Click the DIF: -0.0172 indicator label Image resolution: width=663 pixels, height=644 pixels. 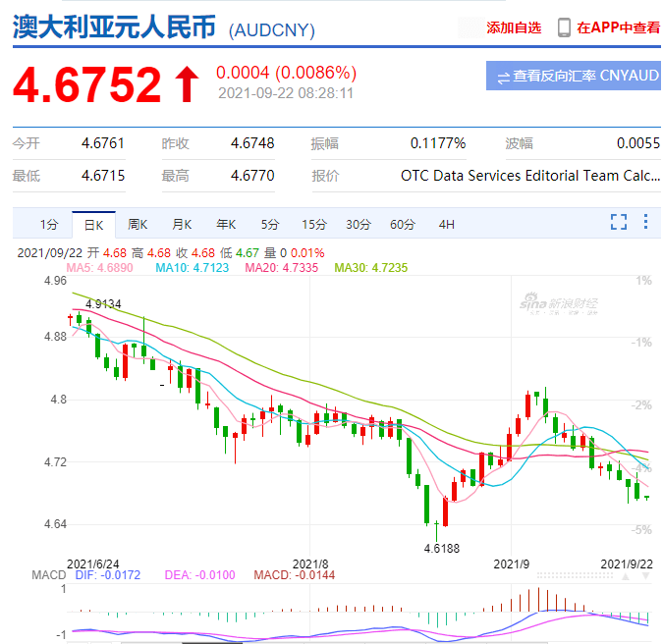(x=107, y=575)
